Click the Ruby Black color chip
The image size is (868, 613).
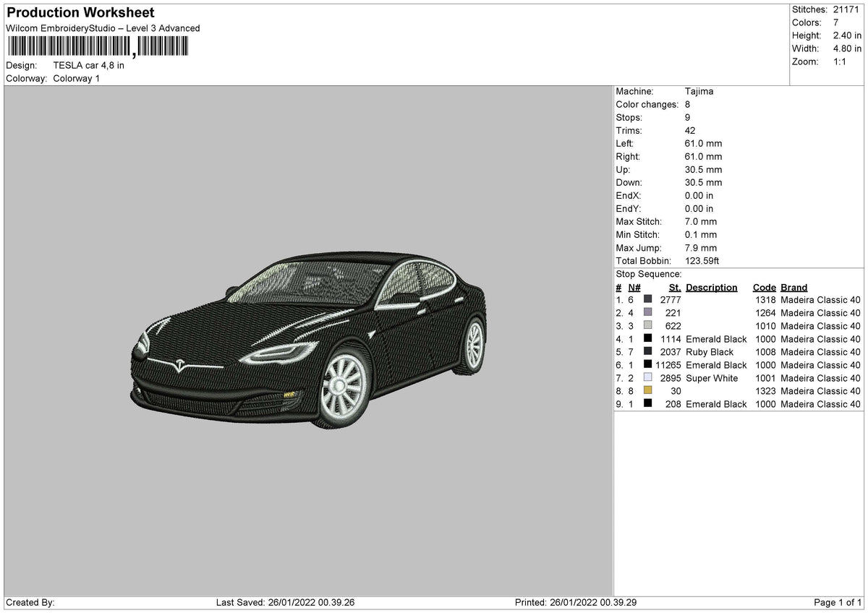[650, 352]
